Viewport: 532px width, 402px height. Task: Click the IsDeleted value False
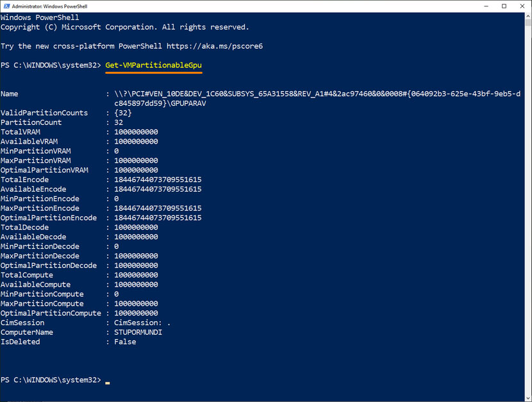125,342
